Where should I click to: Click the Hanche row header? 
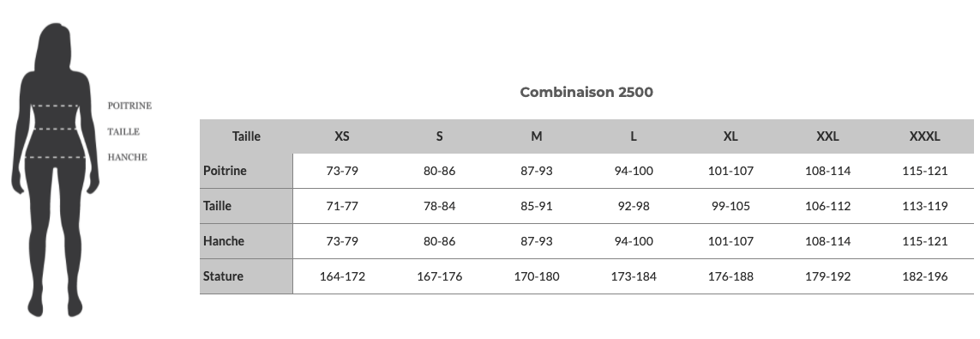pyautogui.click(x=246, y=241)
